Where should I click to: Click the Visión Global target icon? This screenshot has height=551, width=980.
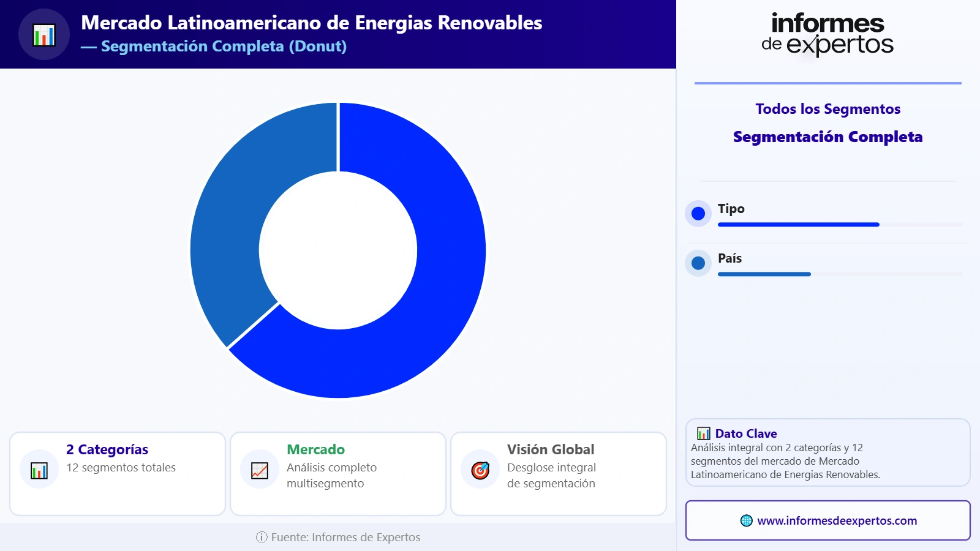click(x=480, y=470)
